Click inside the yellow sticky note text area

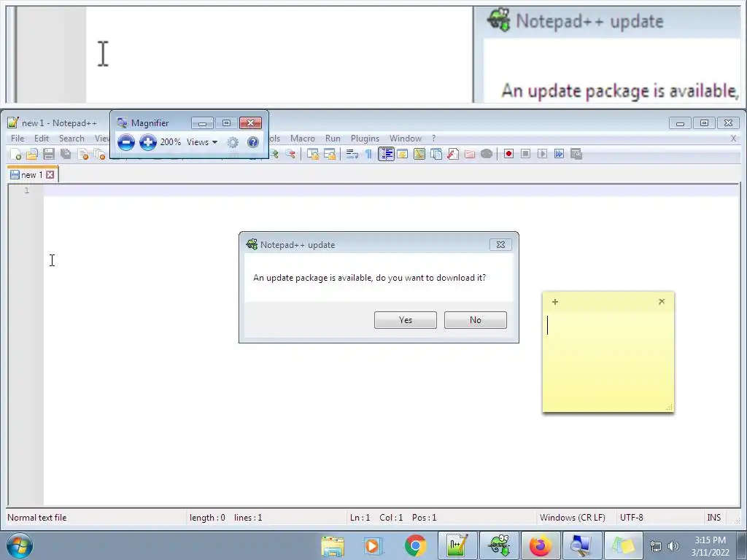point(608,359)
